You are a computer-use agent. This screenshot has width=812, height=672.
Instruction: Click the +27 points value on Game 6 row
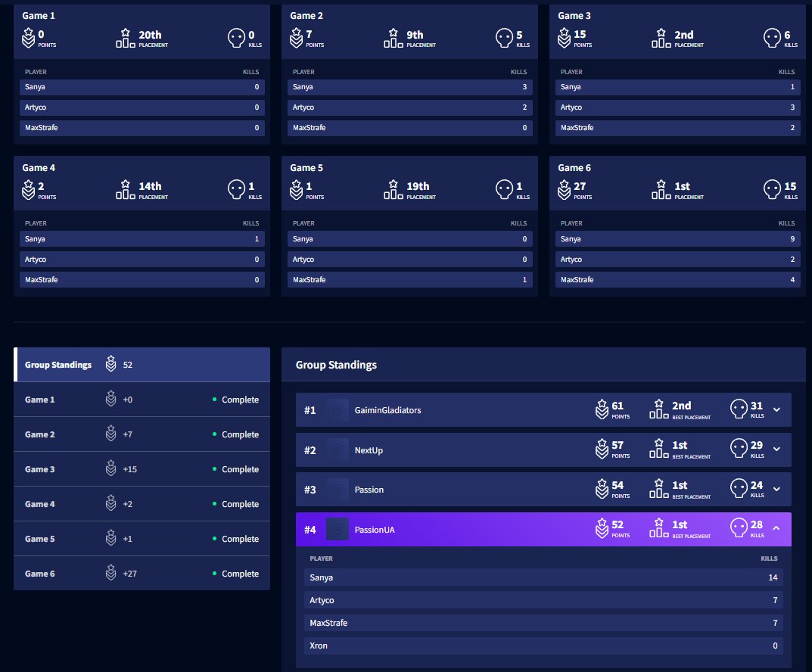[x=129, y=574]
